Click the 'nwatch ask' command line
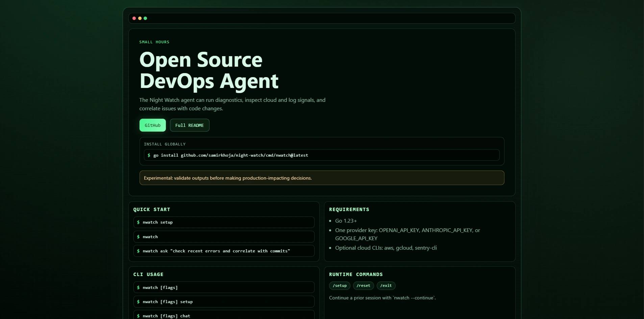 [x=224, y=251]
